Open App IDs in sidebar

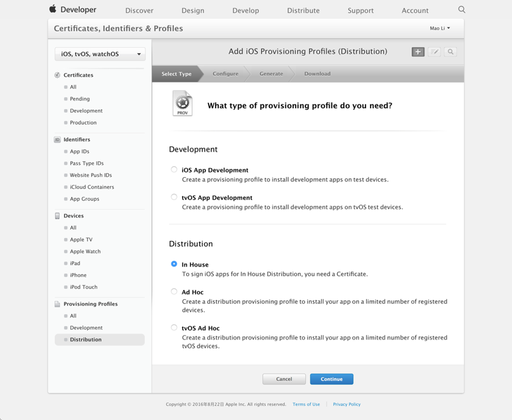[x=79, y=152]
